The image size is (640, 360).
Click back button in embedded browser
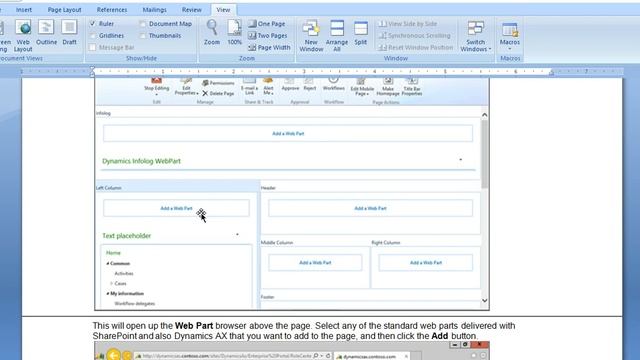[x=114, y=355]
